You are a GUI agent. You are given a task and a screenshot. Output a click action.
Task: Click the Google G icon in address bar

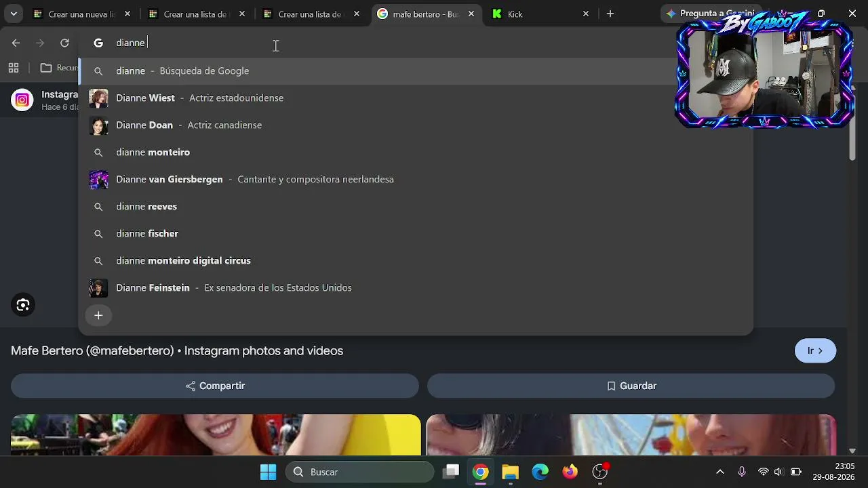(x=98, y=43)
